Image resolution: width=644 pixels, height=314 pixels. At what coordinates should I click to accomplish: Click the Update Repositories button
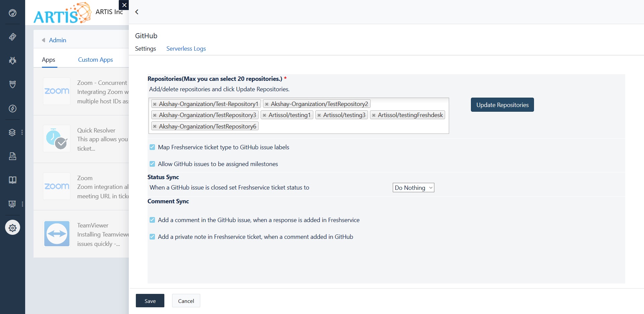[x=502, y=105]
